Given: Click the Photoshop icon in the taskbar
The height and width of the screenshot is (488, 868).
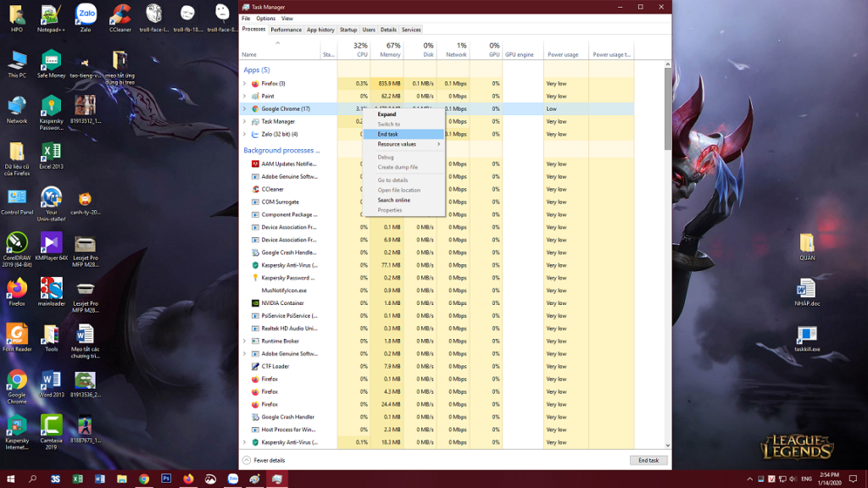Looking at the screenshot, I should coord(166,479).
